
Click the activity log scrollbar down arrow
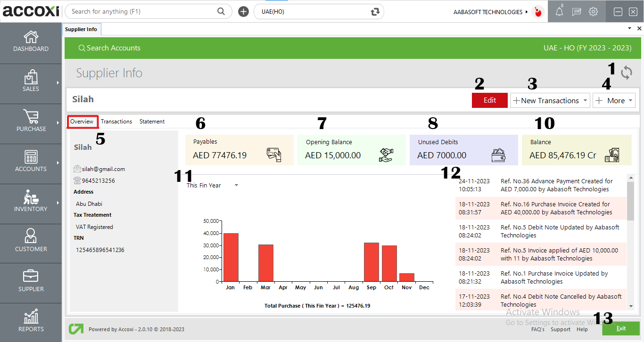pos(630,306)
